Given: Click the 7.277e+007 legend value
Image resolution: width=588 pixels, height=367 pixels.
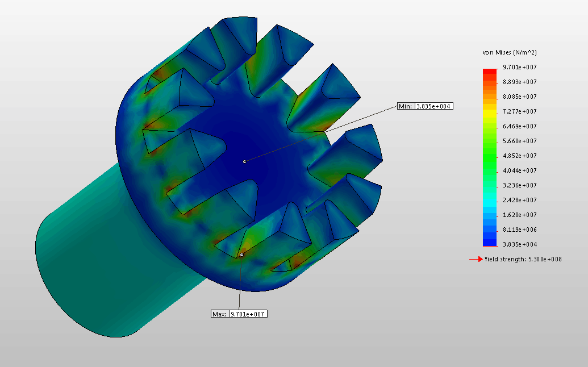Looking at the screenshot, I should (x=520, y=111).
